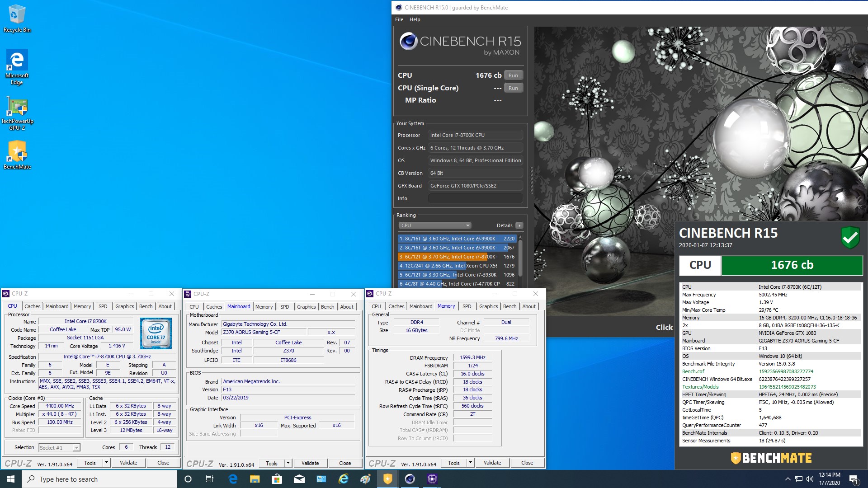868x488 pixels.
Task: Select the Xeon 12C/24T 1279 ranking row
Action: [x=457, y=266]
